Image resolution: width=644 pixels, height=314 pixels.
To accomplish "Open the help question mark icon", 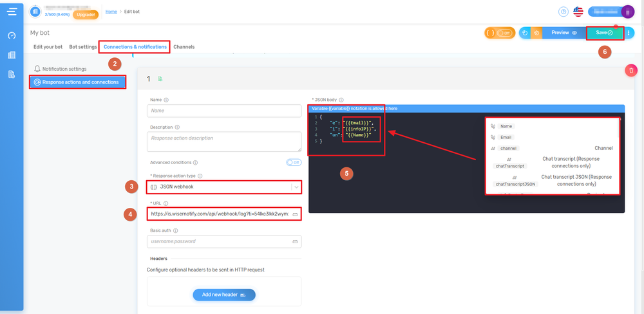I will click(563, 12).
